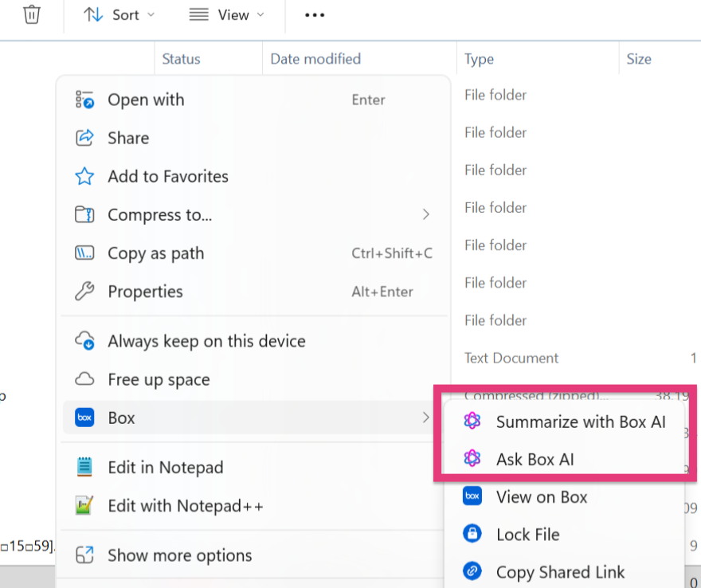
Task: Click the Summarize with Box AI icon
Action: pos(472,421)
